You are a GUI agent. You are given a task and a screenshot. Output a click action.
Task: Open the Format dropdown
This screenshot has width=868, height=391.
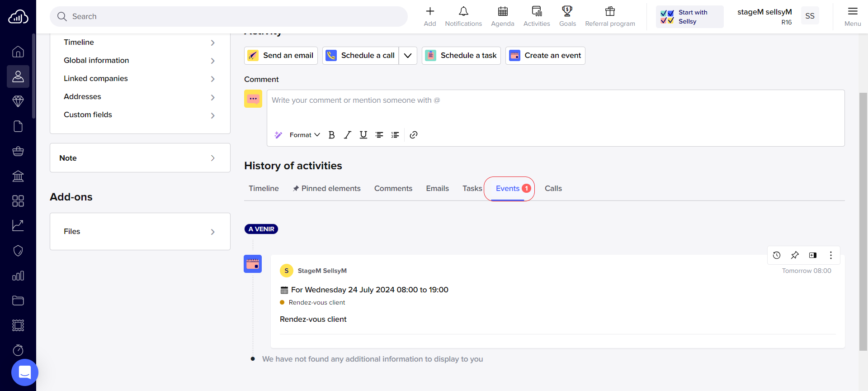[x=305, y=135]
